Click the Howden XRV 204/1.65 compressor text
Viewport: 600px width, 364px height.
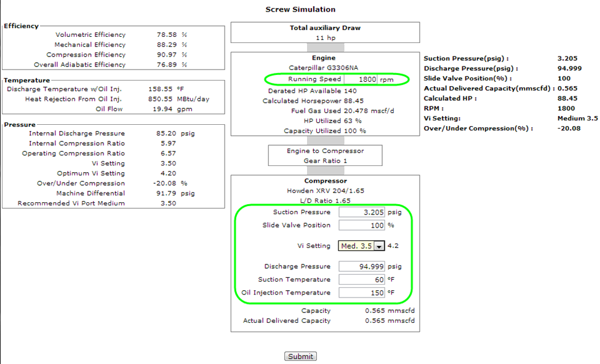(x=325, y=191)
